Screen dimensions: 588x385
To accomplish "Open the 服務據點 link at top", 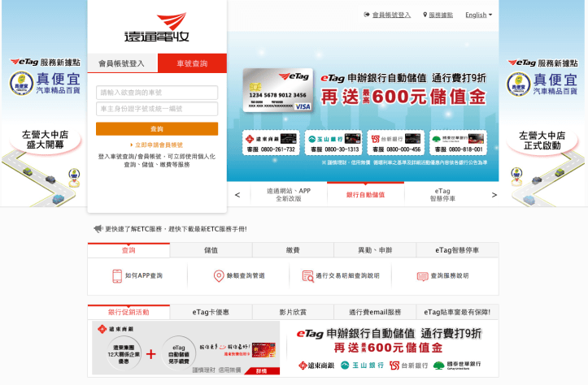I will click(441, 15).
